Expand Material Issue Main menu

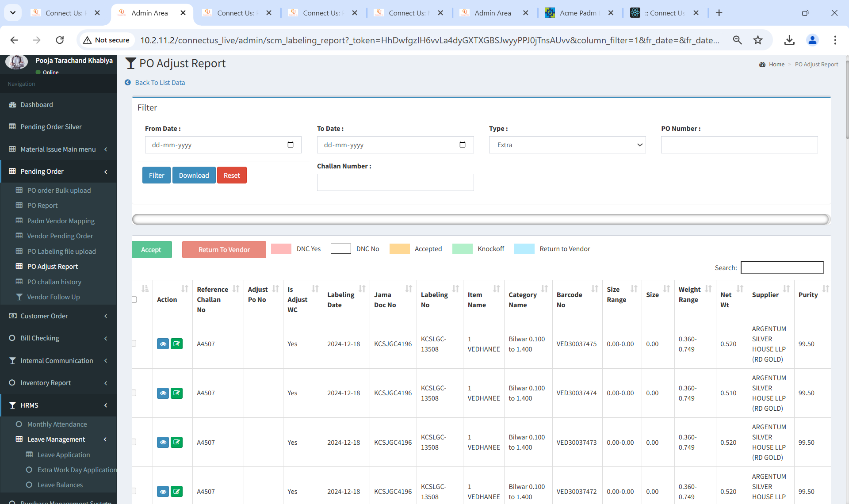pos(58,149)
